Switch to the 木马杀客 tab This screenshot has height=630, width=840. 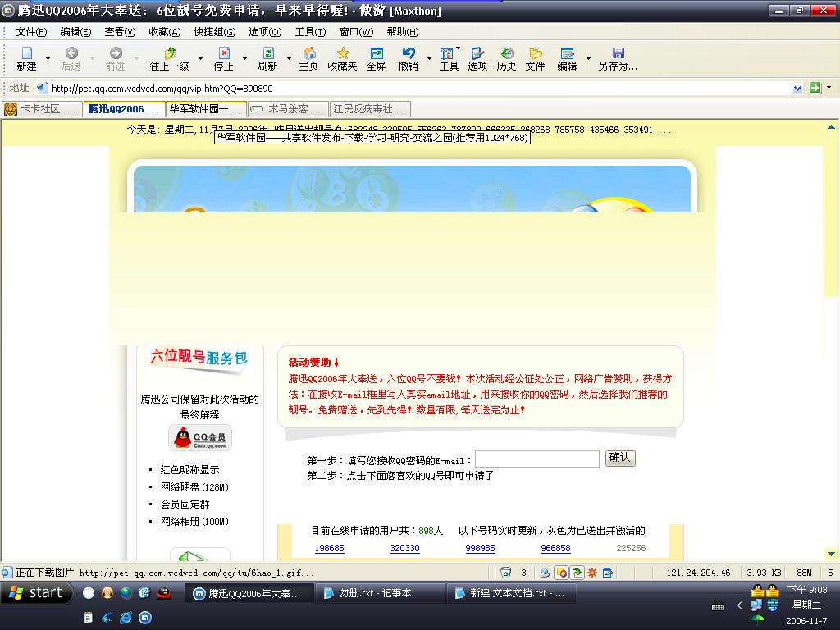pos(287,109)
